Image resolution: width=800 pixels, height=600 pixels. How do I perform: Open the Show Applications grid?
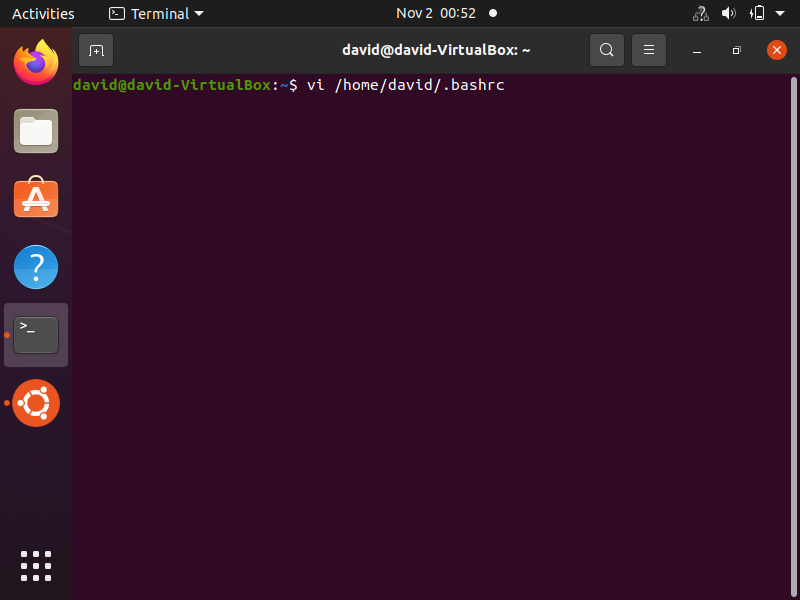coord(36,566)
